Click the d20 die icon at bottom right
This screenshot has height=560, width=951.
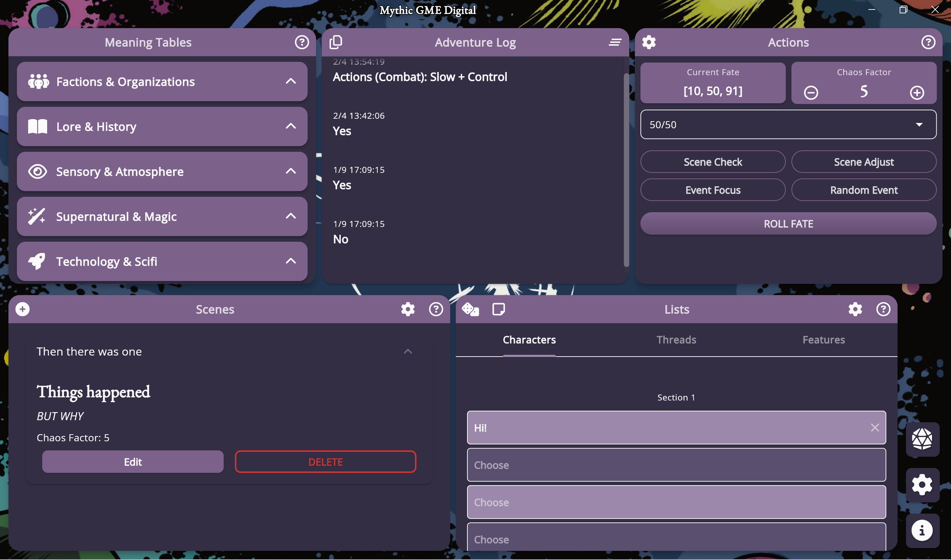(x=923, y=439)
